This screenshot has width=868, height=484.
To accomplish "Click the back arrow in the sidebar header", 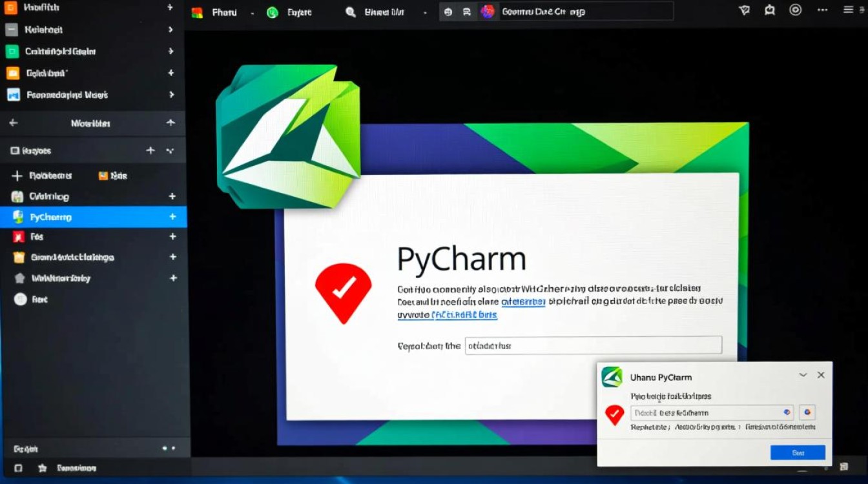I will tap(13, 123).
